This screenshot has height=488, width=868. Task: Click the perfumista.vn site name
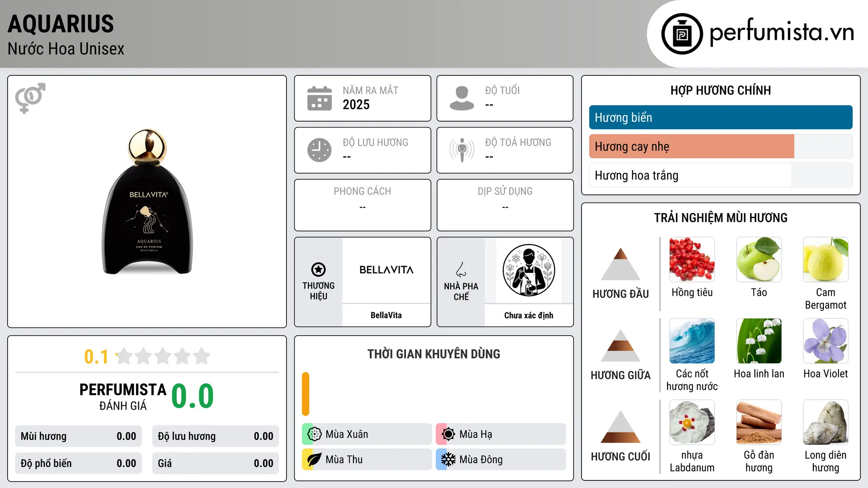(x=782, y=33)
